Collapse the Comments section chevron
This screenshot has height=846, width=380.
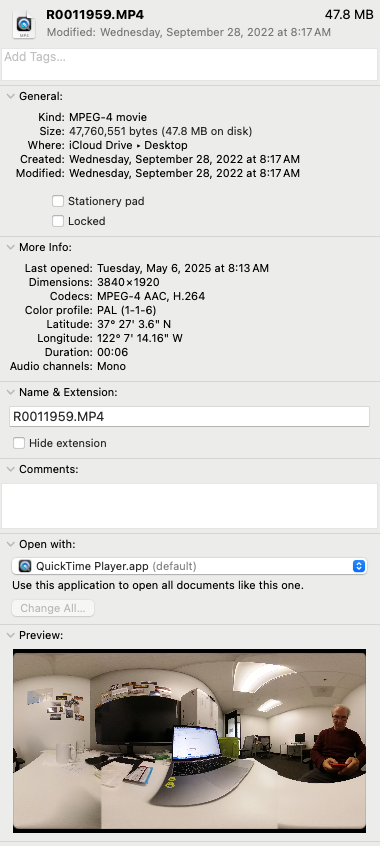coord(10,469)
